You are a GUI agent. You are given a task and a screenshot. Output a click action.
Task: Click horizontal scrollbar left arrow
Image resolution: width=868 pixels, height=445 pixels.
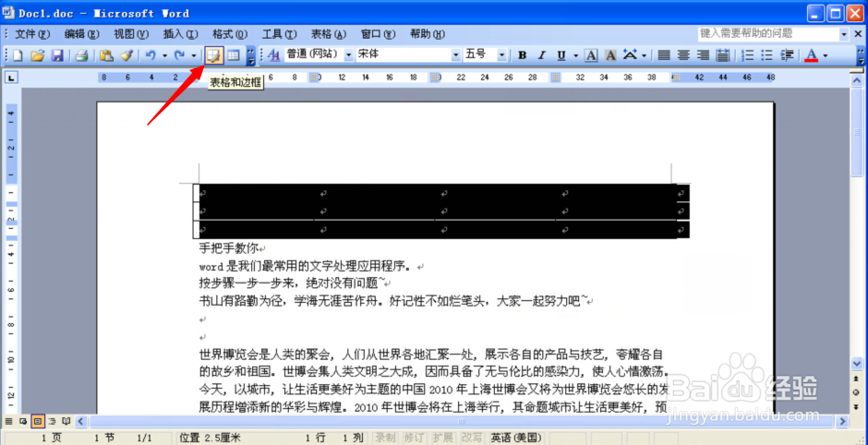[x=80, y=422]
